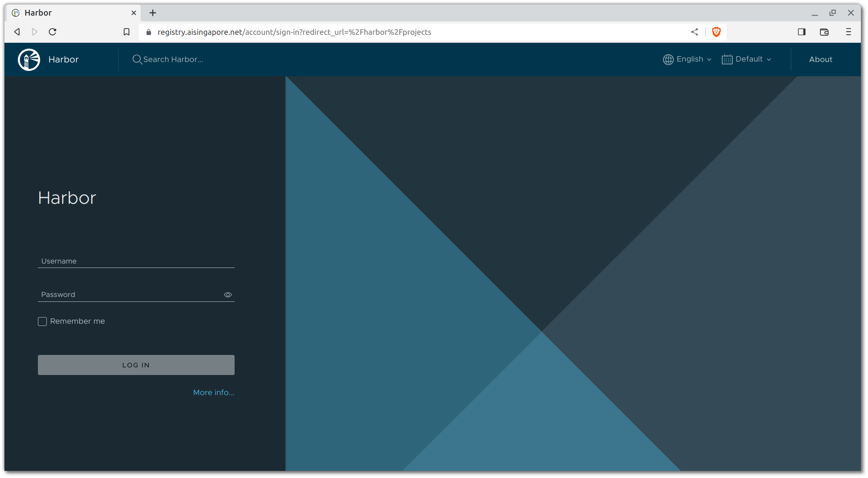Open the Default theme dropdown
The image size is (868, 478).
(746, 59)
